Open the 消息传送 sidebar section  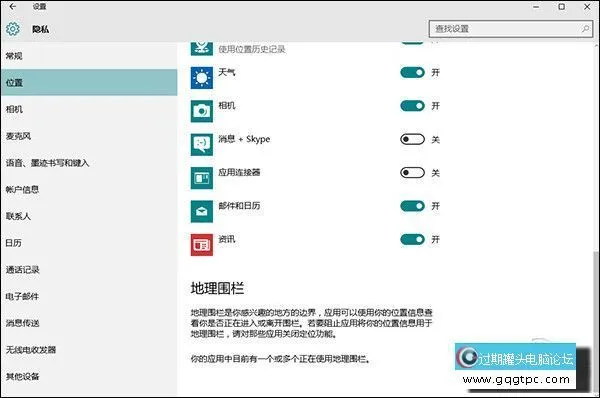pos(89,323)
